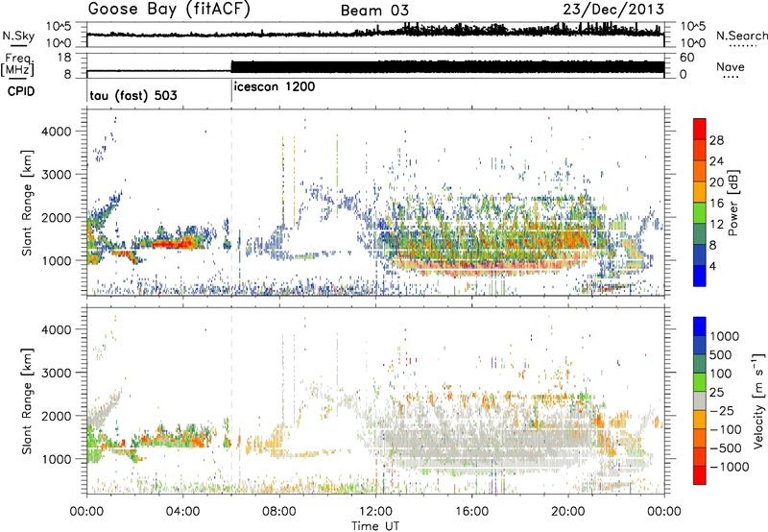Click the "500" velocity colorbar tick
The image size is (768, 532).
[x=721, y=354]
